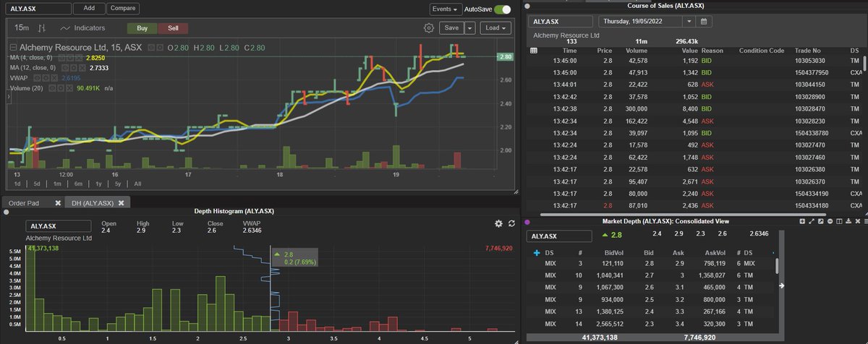
Task: Open settings for VWAP indicator
Action: 46,78
